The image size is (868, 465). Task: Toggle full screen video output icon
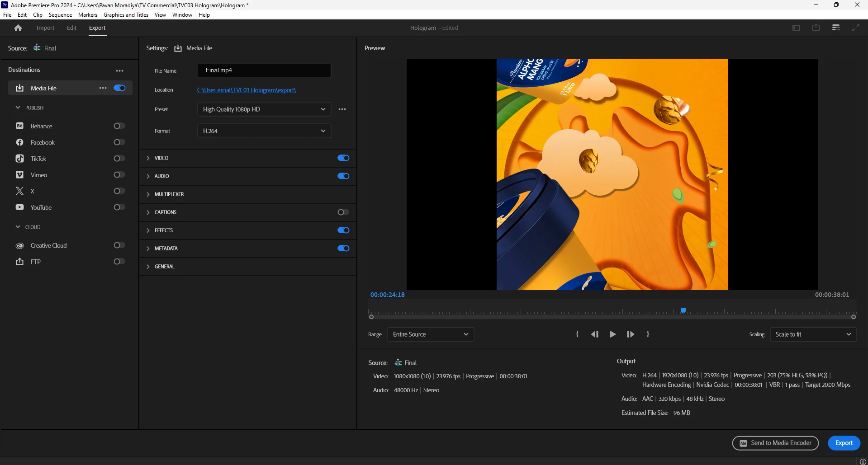click(x=856, y=28)
